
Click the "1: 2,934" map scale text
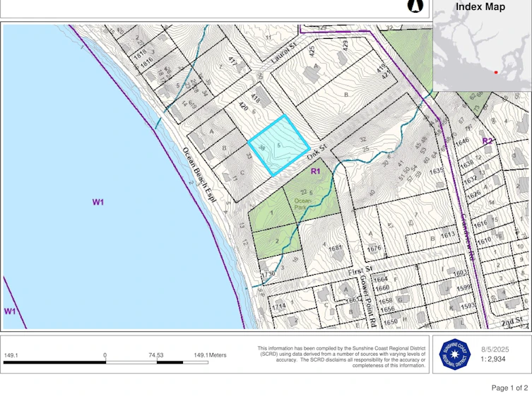(493, 359)
